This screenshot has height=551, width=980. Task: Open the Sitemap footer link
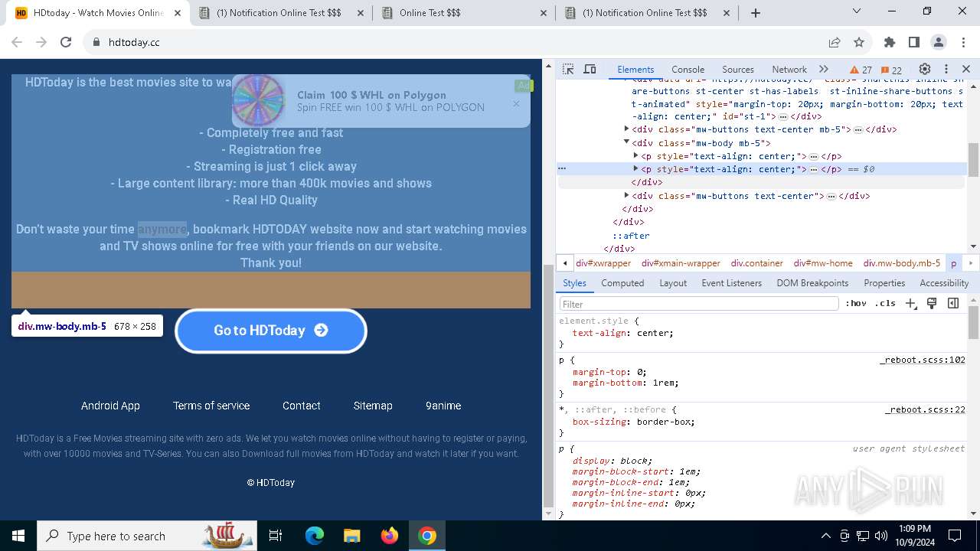373,406
